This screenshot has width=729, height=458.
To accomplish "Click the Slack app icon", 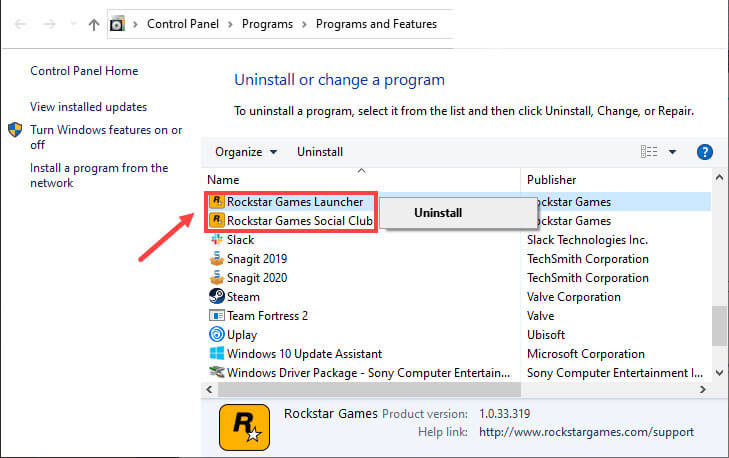I will 217,239.
